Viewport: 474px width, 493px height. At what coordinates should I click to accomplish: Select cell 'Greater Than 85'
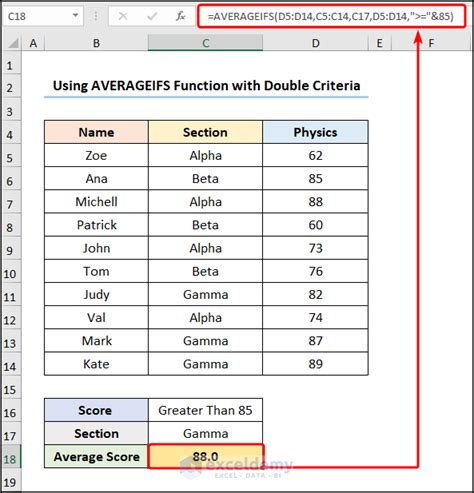point(205,410)
